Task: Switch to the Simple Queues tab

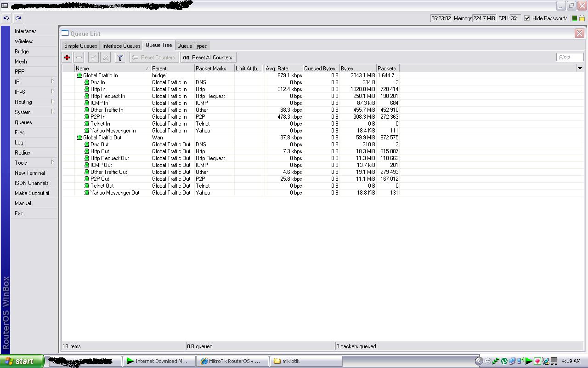Action: (80, 46)
